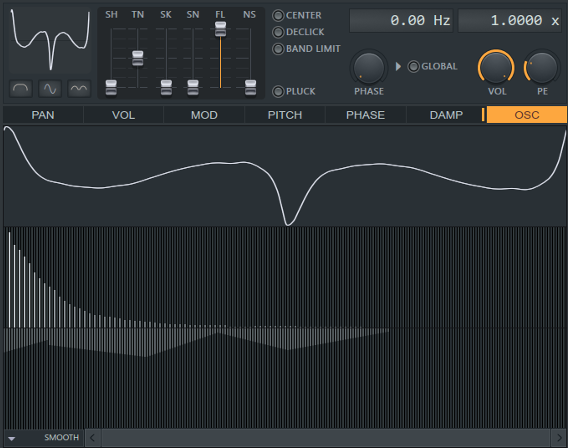Screen dimensions: 568x448
Task: Click the PE knob
Action: click(542, 67)
